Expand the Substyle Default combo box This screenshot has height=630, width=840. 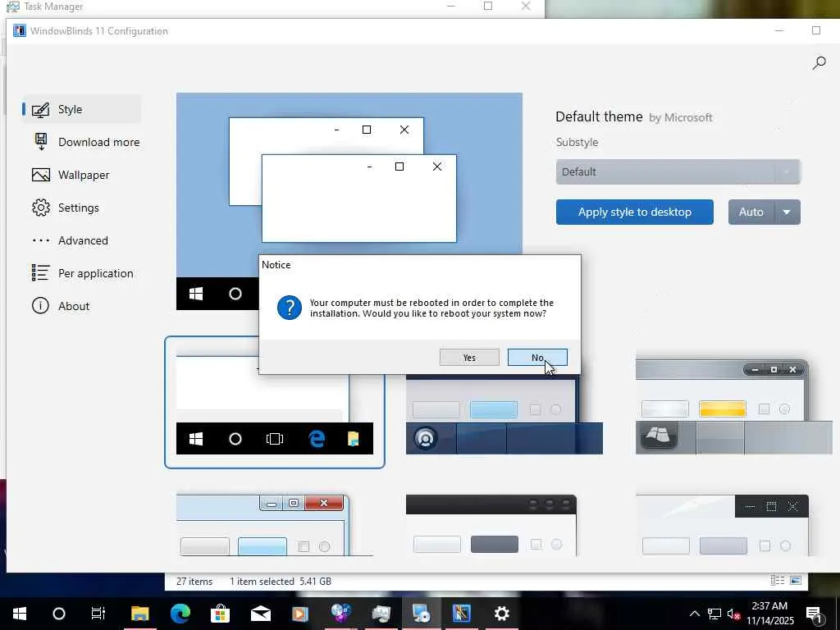(678, 172)
